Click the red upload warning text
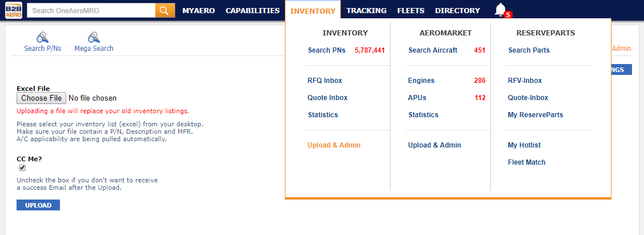644x235 pixels. (x=103, y=111)
